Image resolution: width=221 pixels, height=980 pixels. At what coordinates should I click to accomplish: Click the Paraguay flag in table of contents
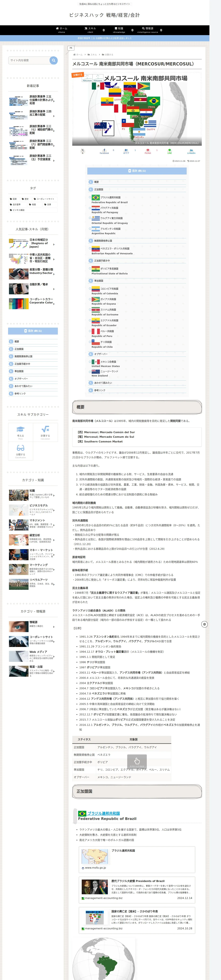click(x=96, y=208)
